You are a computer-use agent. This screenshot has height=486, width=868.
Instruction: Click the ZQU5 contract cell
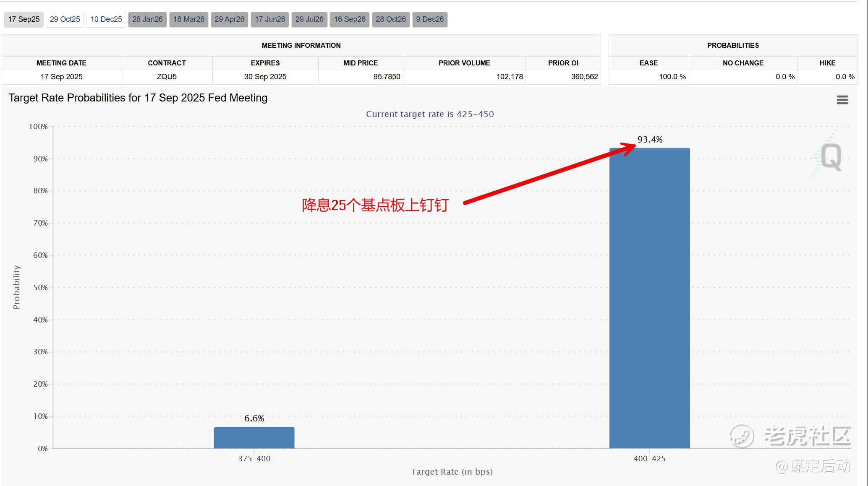167,77
